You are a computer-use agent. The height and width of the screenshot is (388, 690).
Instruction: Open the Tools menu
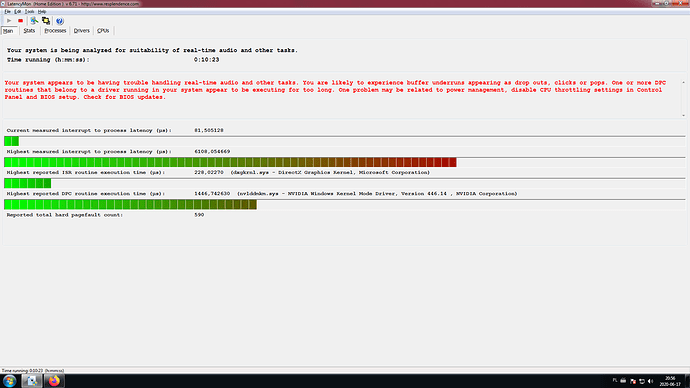tap(29, 11)
